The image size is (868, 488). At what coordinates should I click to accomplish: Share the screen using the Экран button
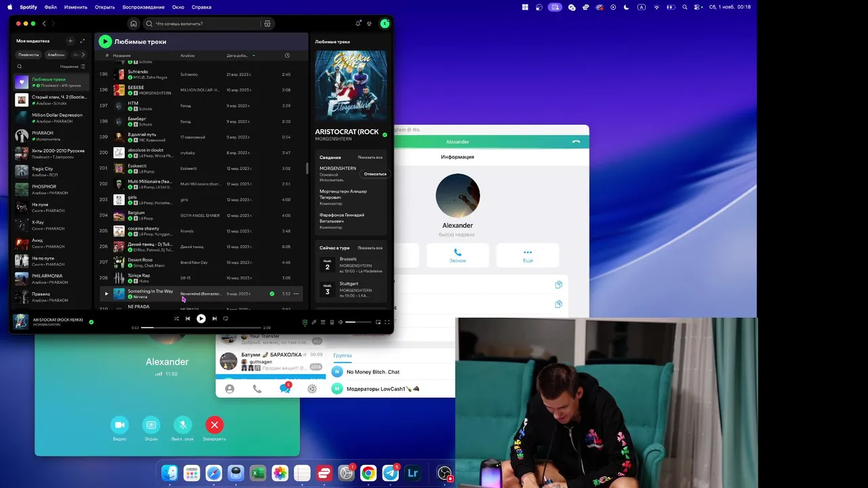click(x=151, y=425)
